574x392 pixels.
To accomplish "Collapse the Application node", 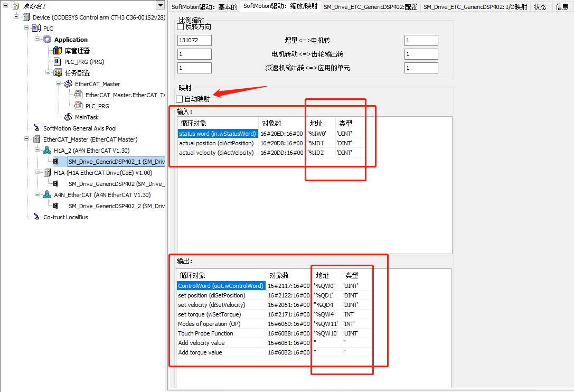I will [37, 39].
